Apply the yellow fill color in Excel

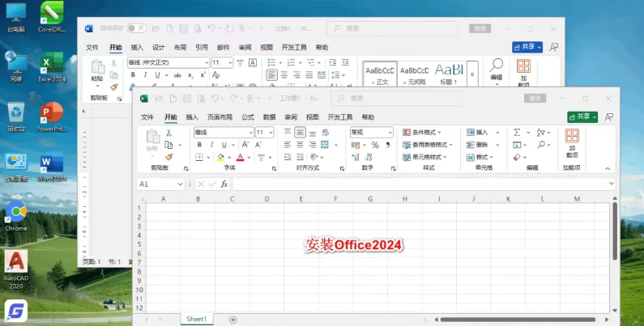click(x=221, y=157)
